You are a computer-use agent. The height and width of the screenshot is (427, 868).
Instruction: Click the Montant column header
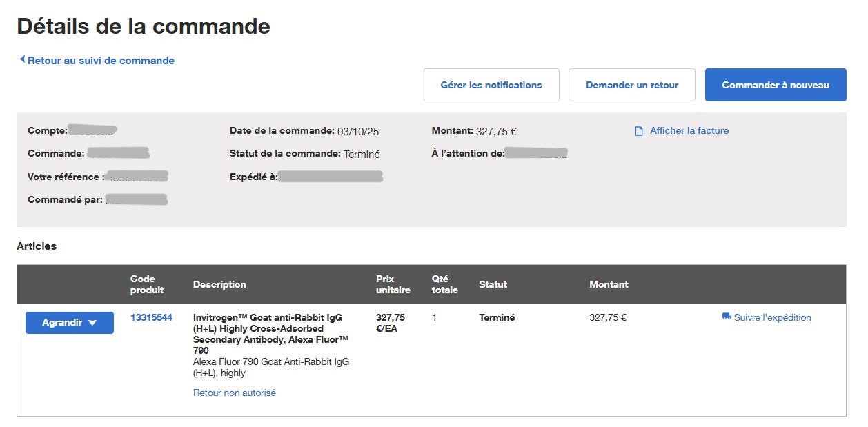click(x=609, y=284)
